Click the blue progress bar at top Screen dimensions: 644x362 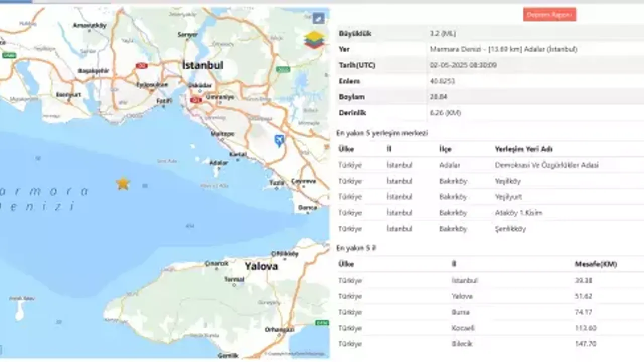(16, 2)
